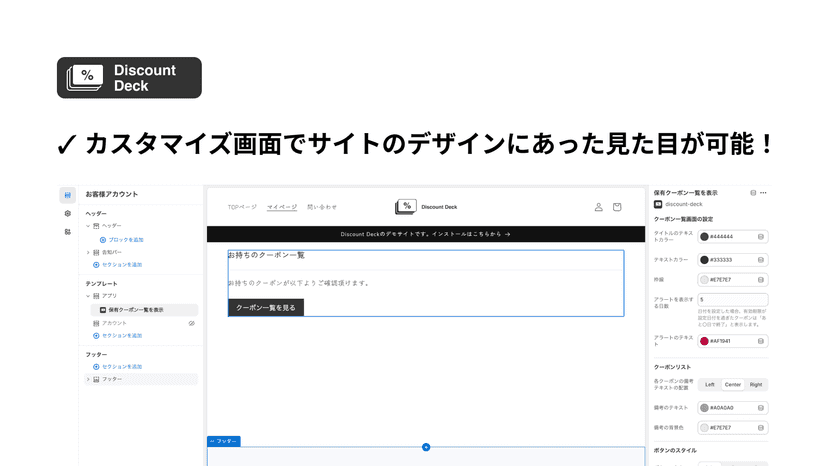
Task: Click the Discount Deck logo in preview
Action: pos(426,207)
